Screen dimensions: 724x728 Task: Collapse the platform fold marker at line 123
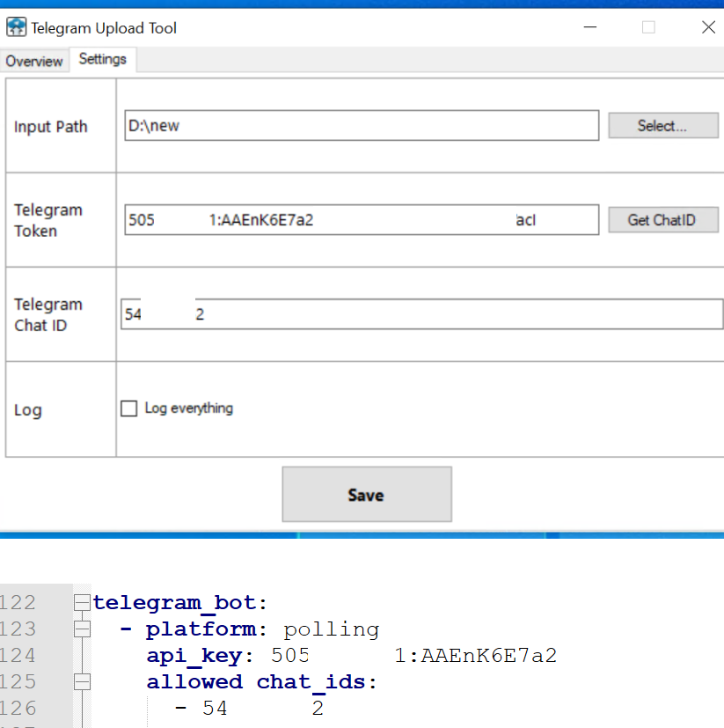(x=82, y=629)
